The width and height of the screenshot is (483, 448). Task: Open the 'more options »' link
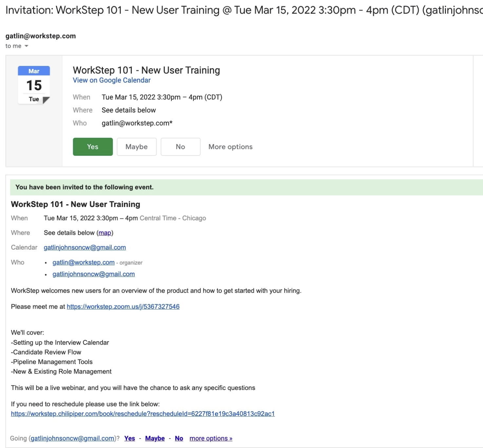click(x=211, y=438)
